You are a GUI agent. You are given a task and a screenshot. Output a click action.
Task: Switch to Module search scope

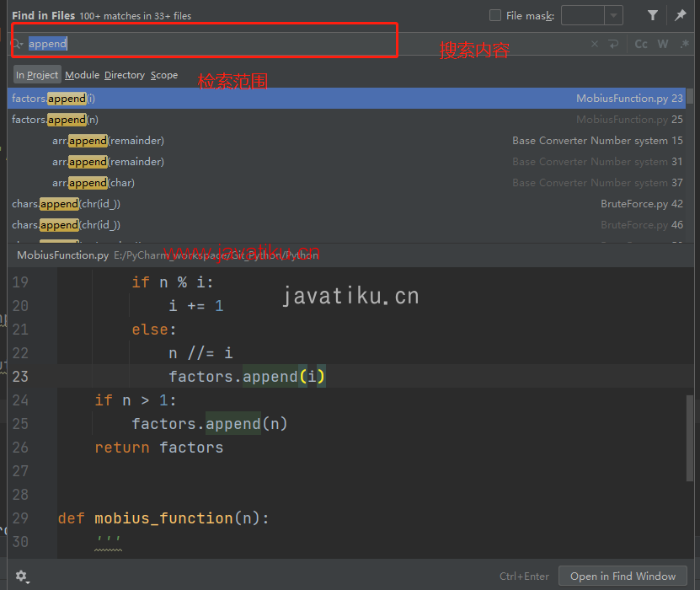(x=83, y=75)
